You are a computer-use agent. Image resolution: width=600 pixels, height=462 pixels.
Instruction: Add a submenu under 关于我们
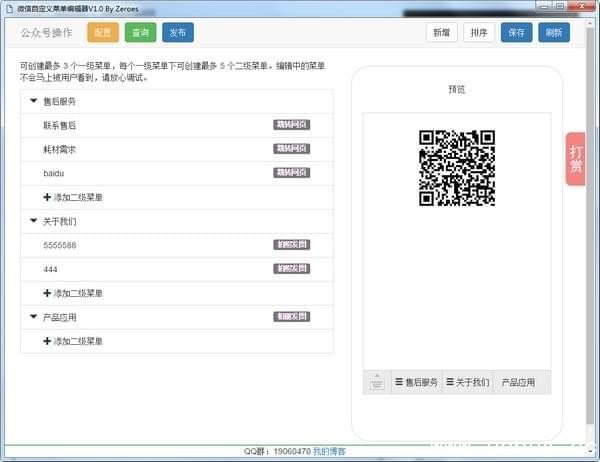73,294
